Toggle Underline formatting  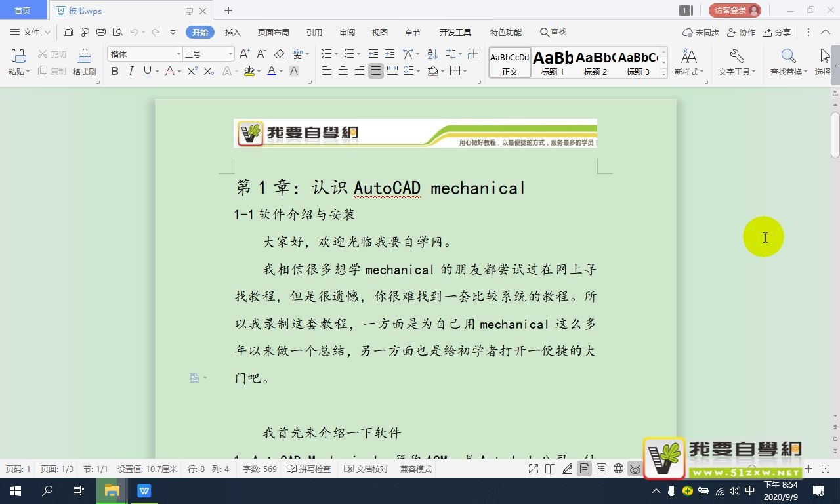[x=147, y=71]
